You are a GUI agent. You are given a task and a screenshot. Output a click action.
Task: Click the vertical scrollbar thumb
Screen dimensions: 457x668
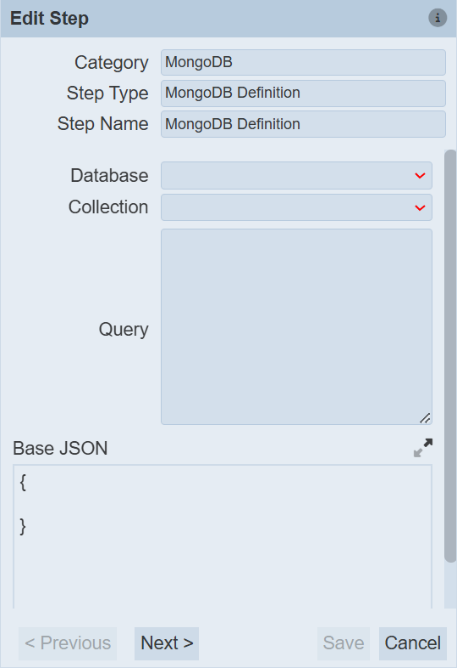(x=450, y=356)
